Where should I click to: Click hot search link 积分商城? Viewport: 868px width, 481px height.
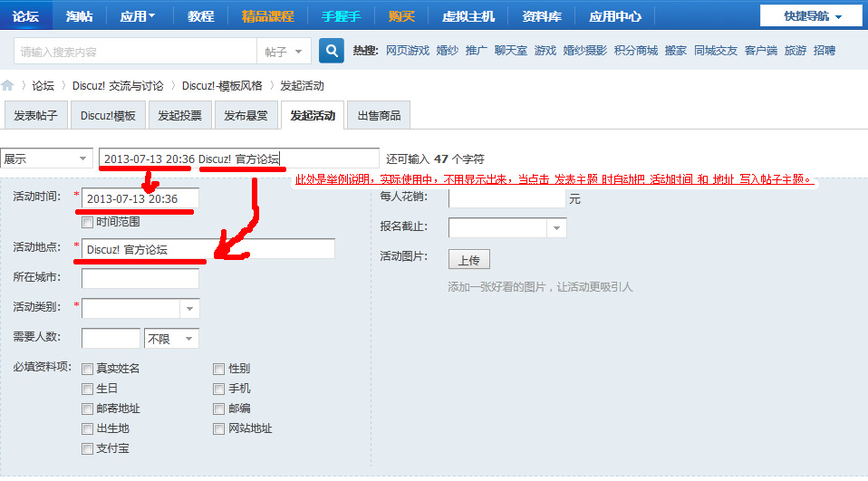tap(635, 51)
